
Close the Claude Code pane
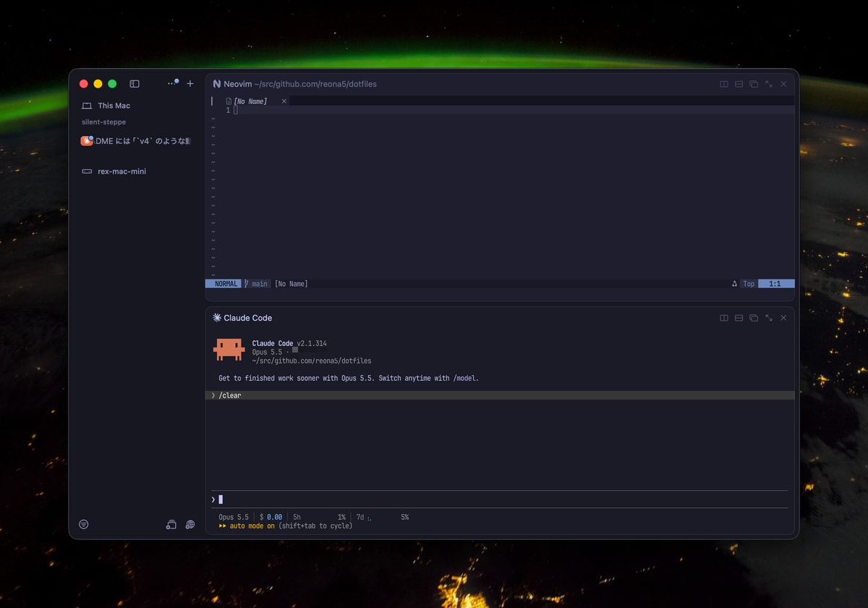(x=783, y=318)
